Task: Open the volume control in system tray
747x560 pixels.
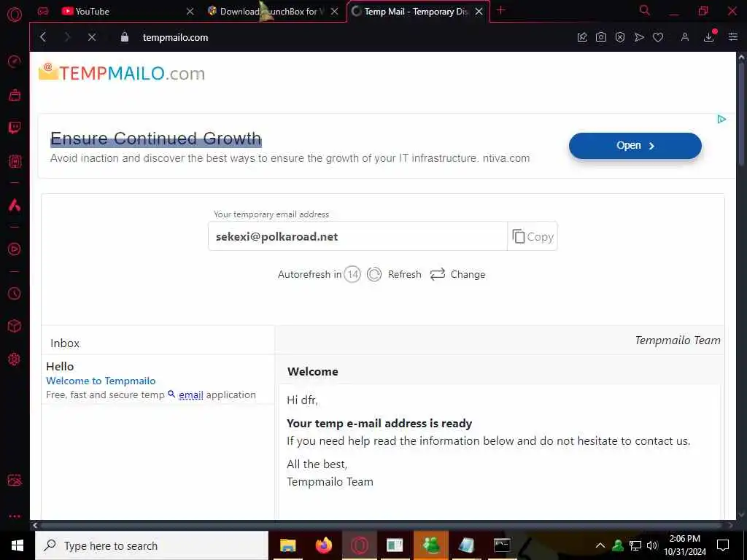Action: click(x=652, y=545)
